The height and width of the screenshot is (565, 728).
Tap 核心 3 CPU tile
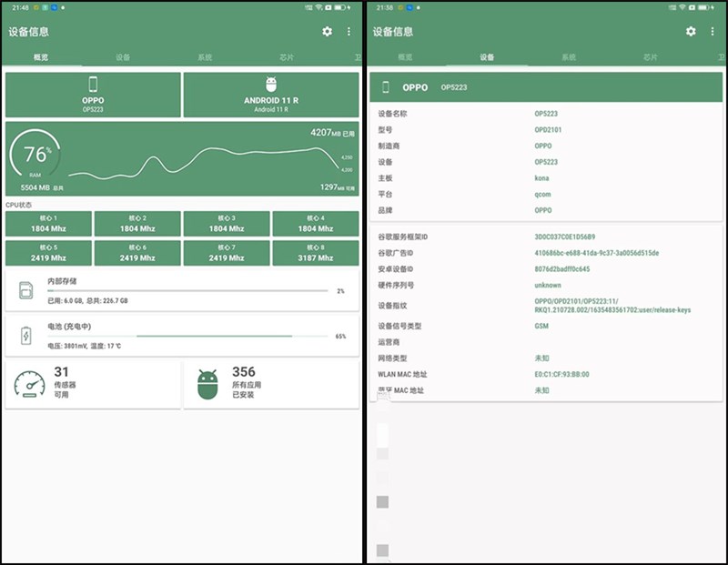[x=227, y=224]
